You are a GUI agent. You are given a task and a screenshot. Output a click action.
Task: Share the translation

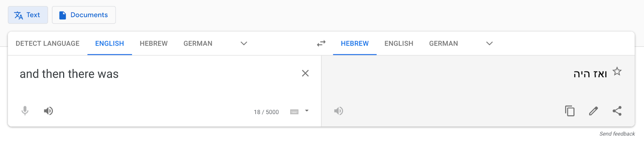pos(617,111)
